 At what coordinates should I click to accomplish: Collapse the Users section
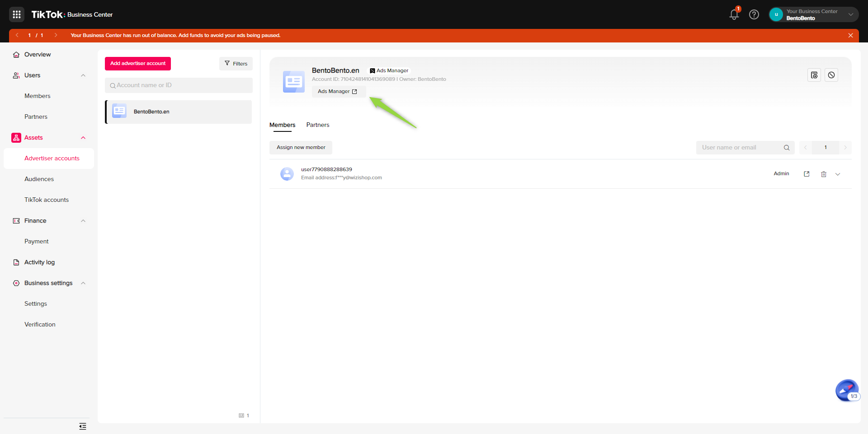[83, 75]
